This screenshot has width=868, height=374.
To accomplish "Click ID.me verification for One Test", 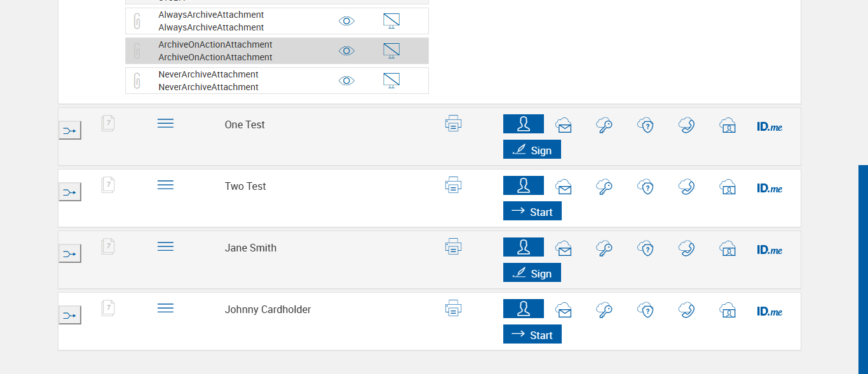I will tap(770, 126).
